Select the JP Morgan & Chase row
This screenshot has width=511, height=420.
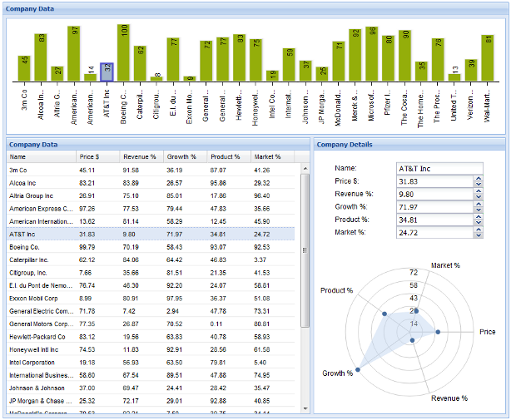tap(151, 401)
